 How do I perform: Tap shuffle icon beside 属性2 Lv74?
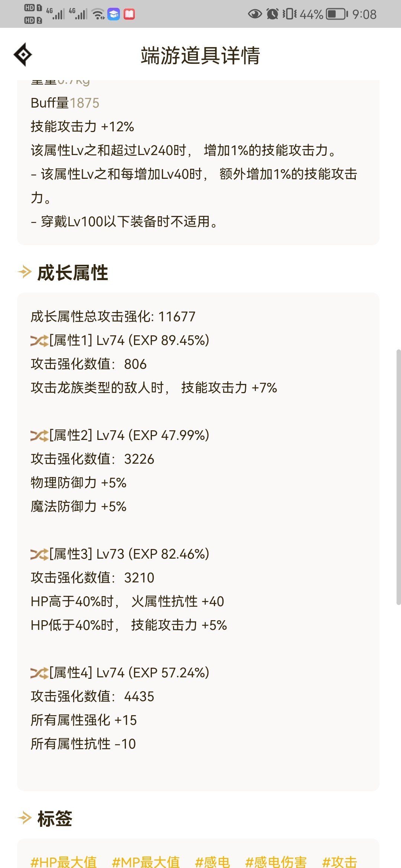(x=39, y=435)
